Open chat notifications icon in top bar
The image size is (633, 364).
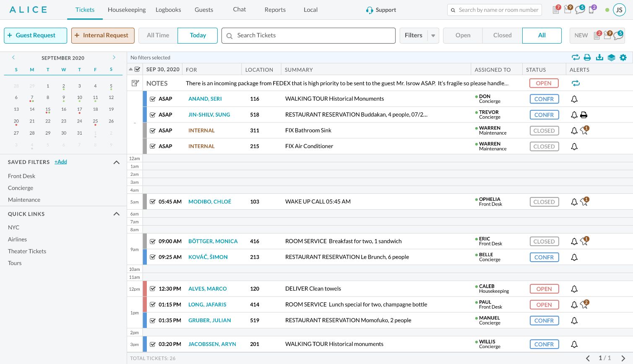580,10
